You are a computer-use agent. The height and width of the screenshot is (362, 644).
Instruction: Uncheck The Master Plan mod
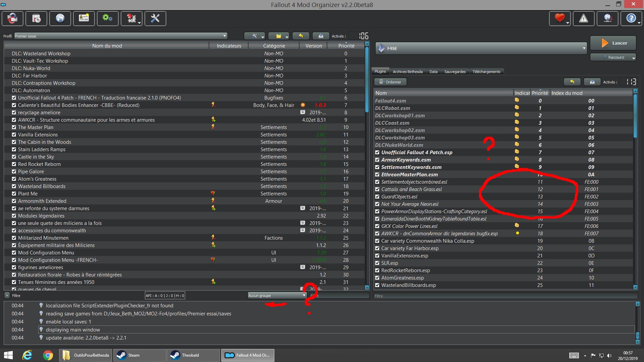click(14, 127)
